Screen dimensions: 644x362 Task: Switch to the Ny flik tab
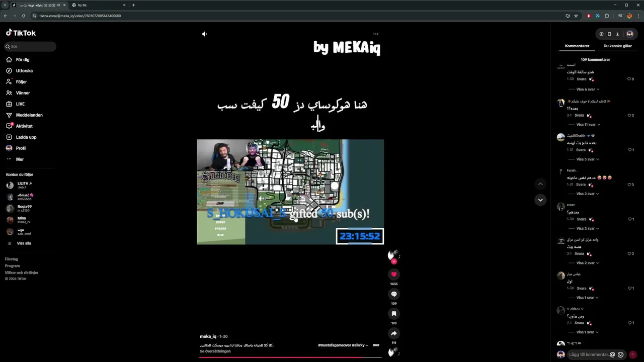click(99, 5)
